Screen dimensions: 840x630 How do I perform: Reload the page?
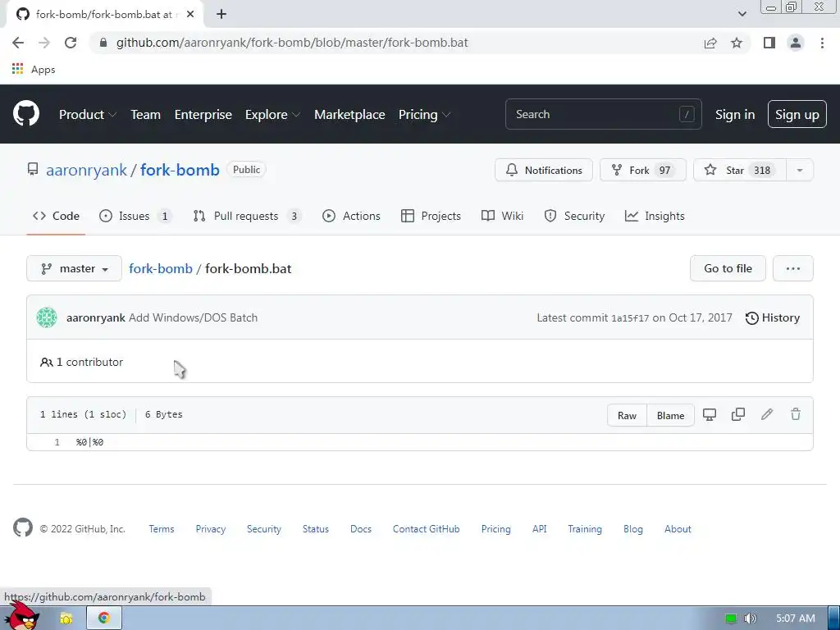point(71,43)
